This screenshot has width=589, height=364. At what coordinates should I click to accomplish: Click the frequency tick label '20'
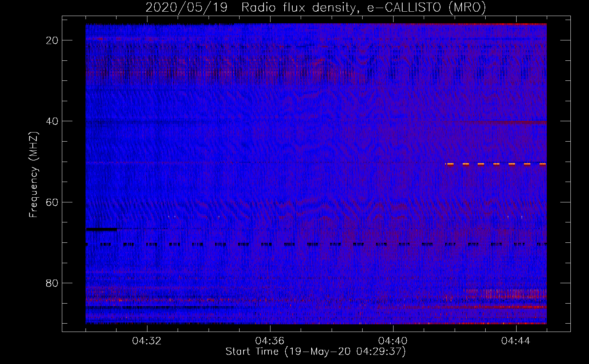tap(52, 40)
